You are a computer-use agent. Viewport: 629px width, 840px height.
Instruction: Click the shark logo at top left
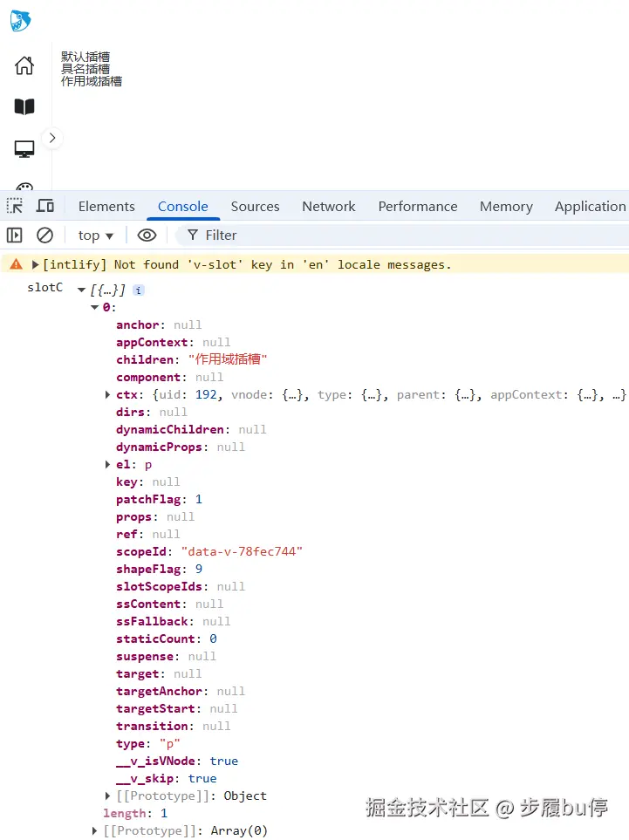point(20,20)
